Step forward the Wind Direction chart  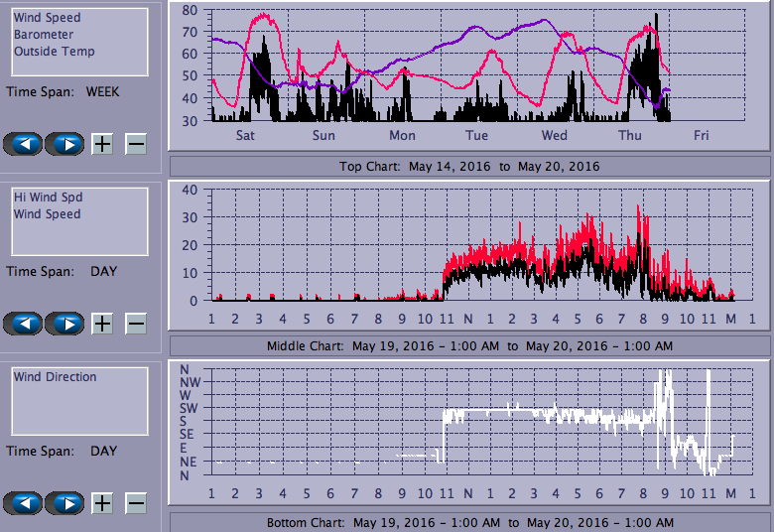(x=64, y=503)
